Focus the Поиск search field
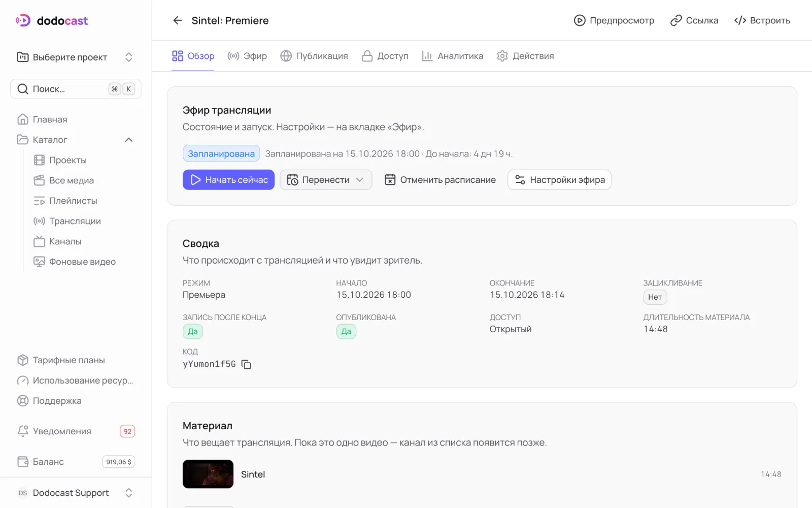The width and height of the screenshot is (812, 508). coord(76,89)
